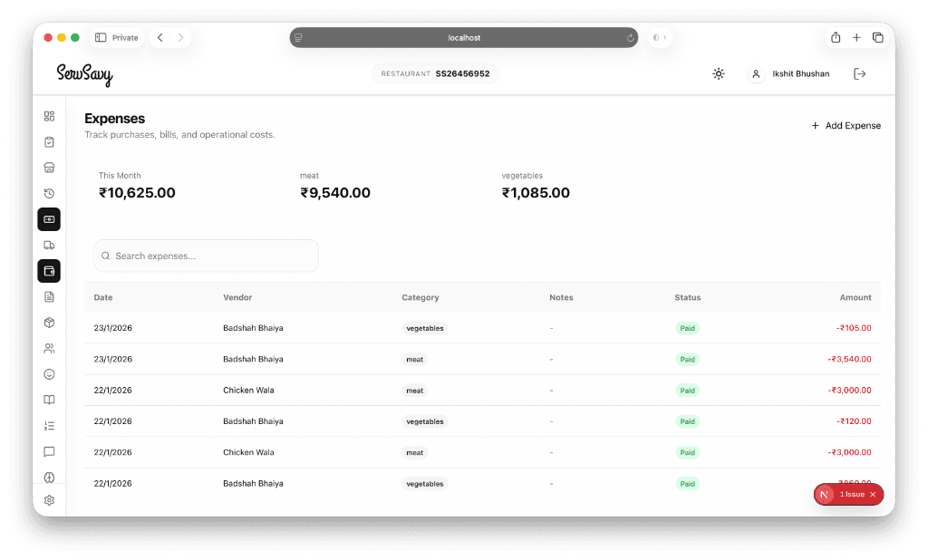Open inventory using the box icon

point(49,322)
